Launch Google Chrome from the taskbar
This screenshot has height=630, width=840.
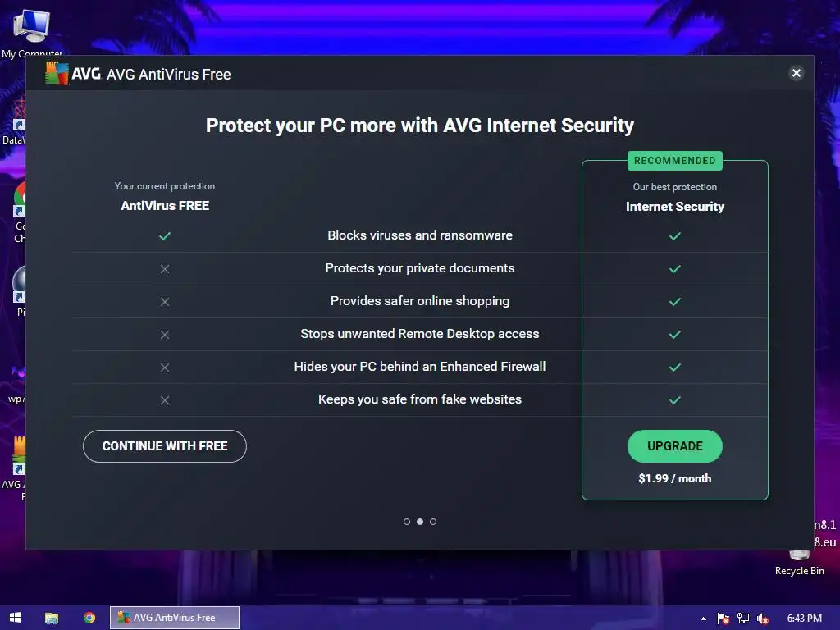click(x=89, y=618)
